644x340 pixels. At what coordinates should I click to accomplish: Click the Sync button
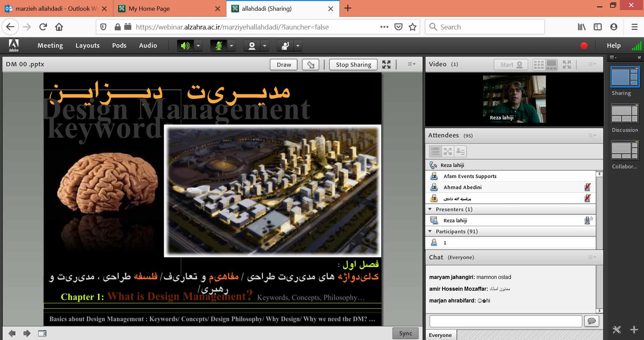[406, 333]
